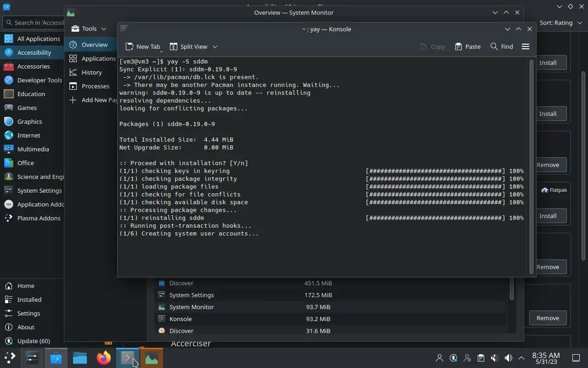Screen dimensions: 588x368
Task: Open a New Tab in Konsole
Action: [x=143, y=46]
